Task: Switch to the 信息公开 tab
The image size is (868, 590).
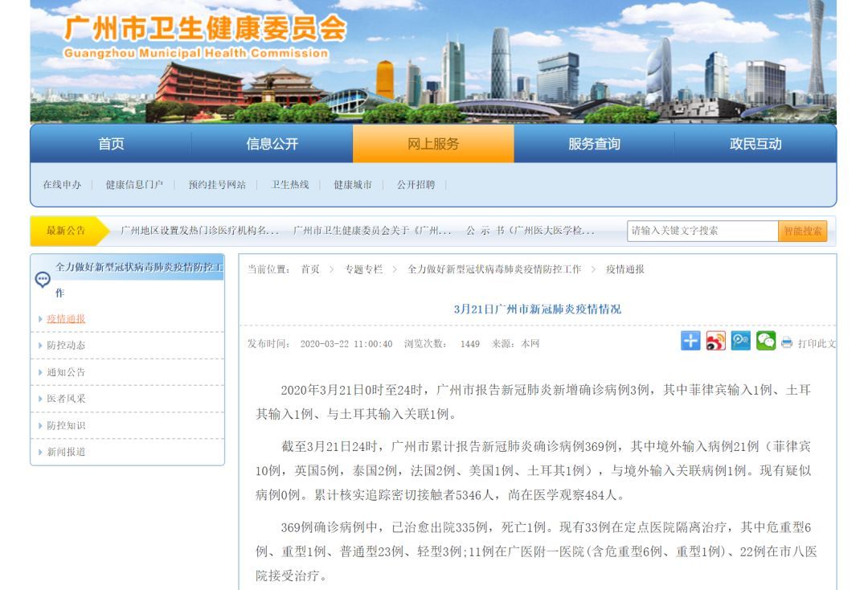Action: point(272,144)
